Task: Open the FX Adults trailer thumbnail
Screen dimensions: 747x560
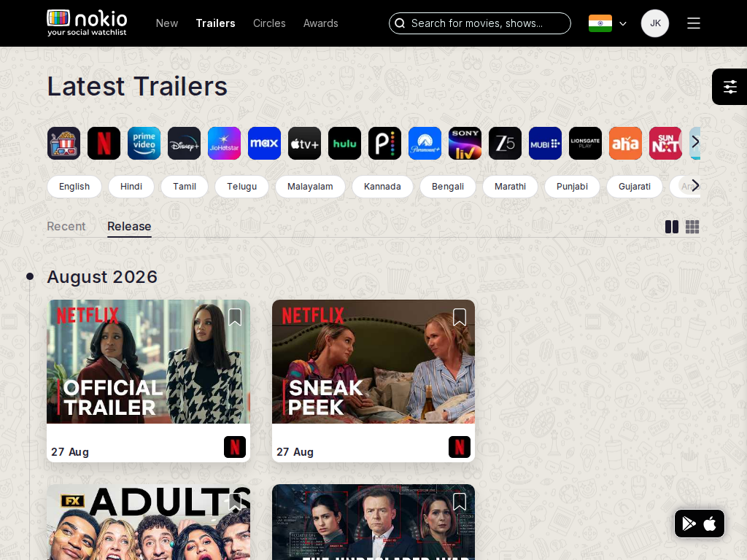Action: point(148,522)
